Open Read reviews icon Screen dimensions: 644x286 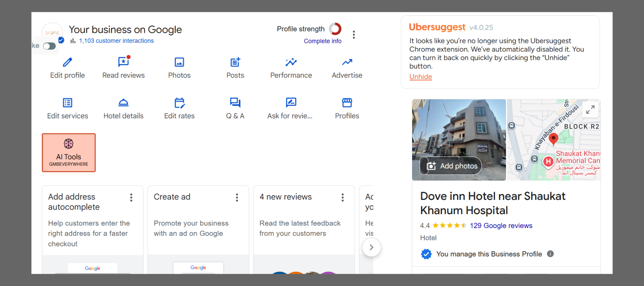[123, 62]
